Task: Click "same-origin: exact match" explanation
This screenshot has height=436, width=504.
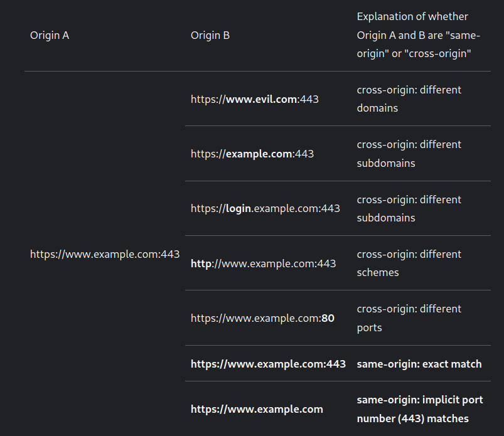Action: [419, 364]
